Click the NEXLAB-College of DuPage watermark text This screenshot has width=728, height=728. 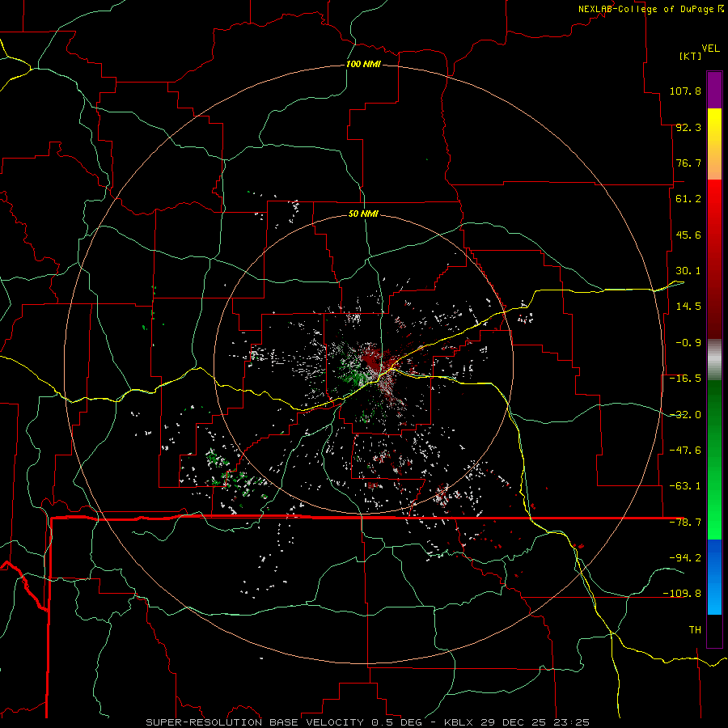tap(645, 9)
